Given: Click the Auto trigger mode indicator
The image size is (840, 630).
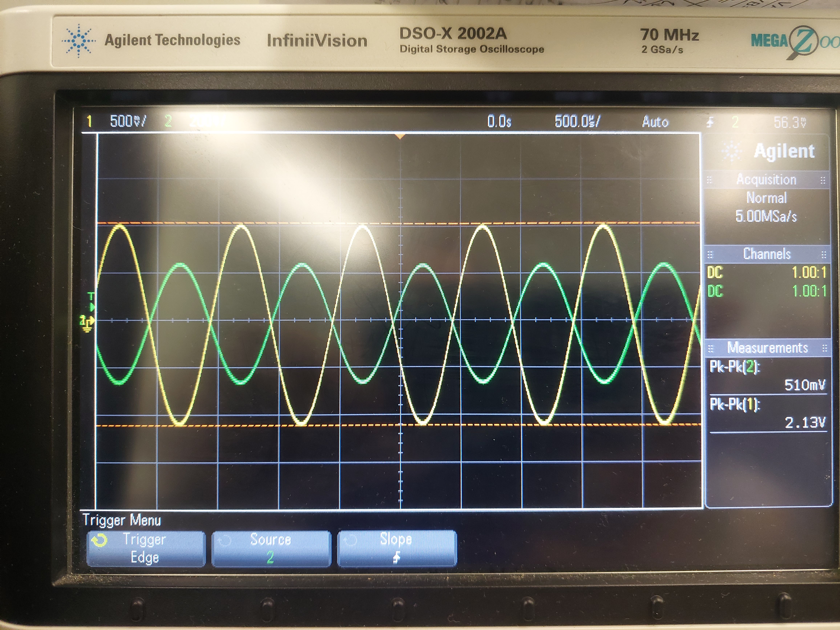Looking at the screenshot, I should tap(655, 122).
